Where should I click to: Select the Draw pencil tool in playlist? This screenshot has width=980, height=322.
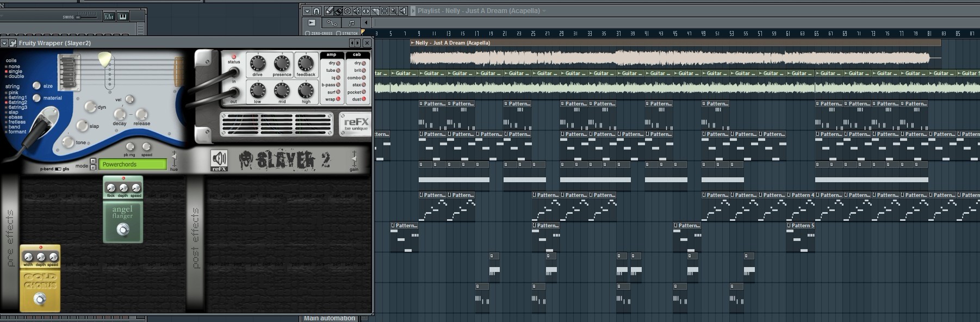tap(329, 11)
